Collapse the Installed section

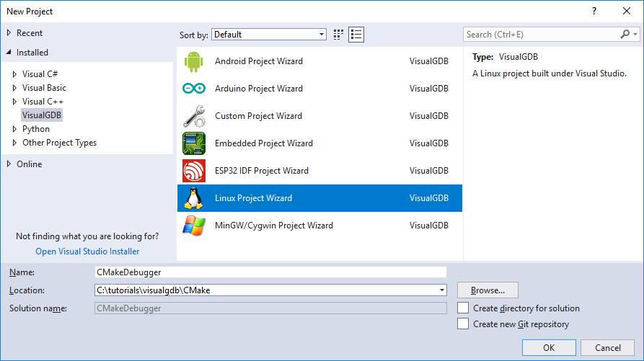click(9, 52)
